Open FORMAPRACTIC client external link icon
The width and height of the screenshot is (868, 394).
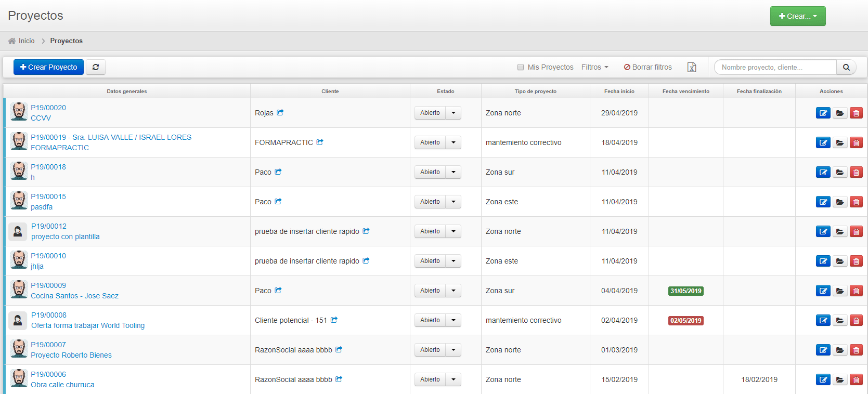[x=320, y=142]
